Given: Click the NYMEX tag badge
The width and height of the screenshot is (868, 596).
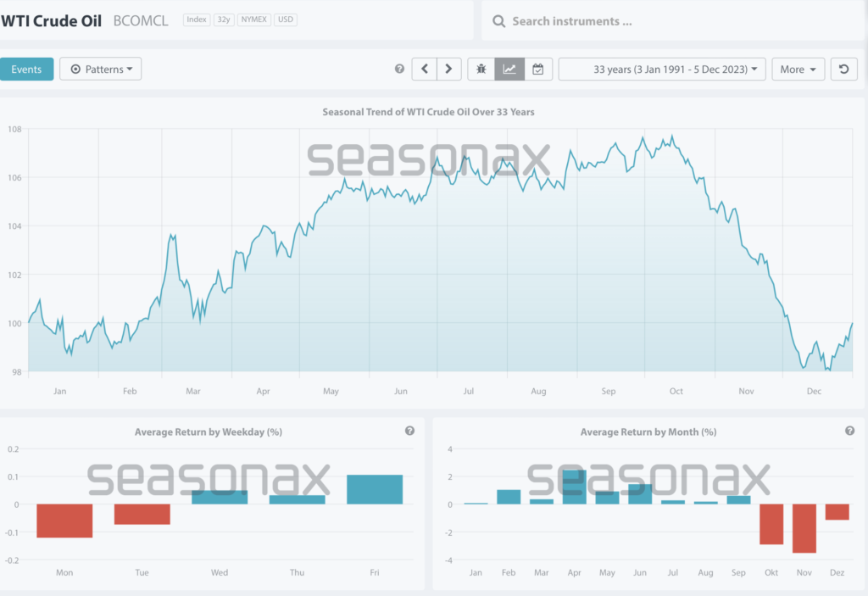Looking at the screenshot, I should 253,19.
